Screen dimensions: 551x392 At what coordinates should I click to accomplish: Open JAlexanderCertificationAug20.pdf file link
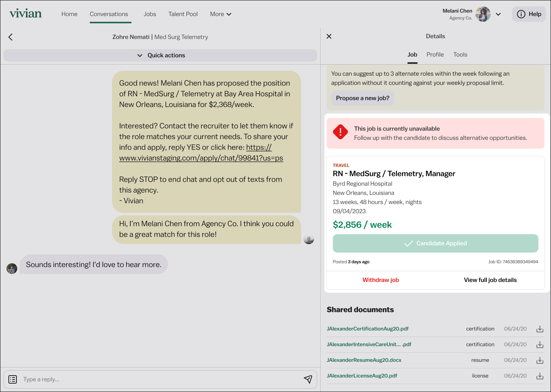tap(368, 329)
